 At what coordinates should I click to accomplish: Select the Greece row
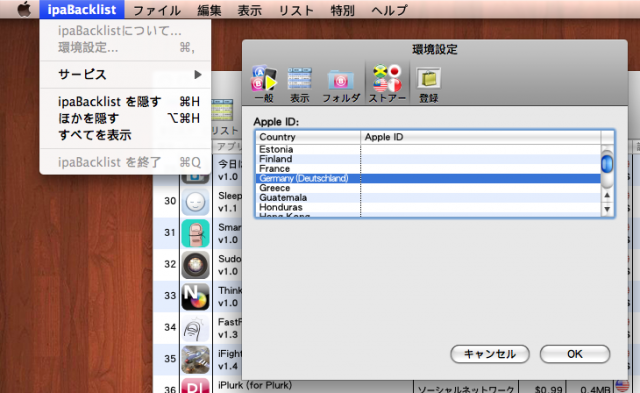428,188
